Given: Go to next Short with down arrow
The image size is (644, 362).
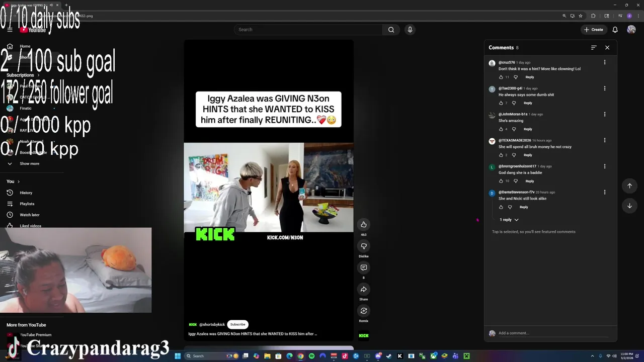Looking at the screenshot, I should [629, 206].
